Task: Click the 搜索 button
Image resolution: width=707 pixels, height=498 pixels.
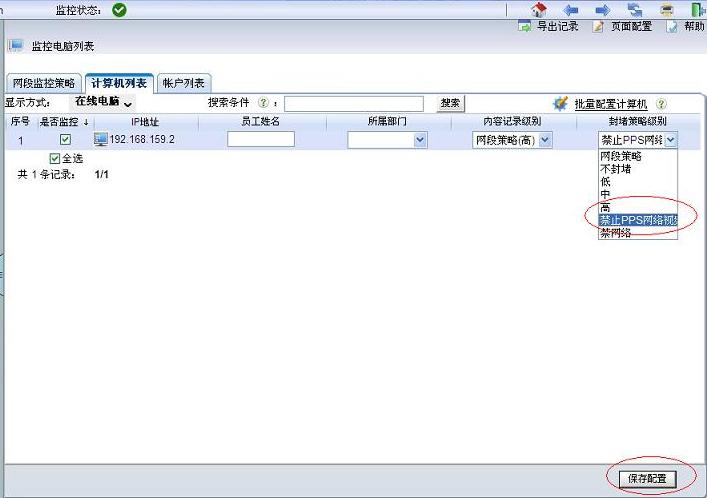Action: 450,103
